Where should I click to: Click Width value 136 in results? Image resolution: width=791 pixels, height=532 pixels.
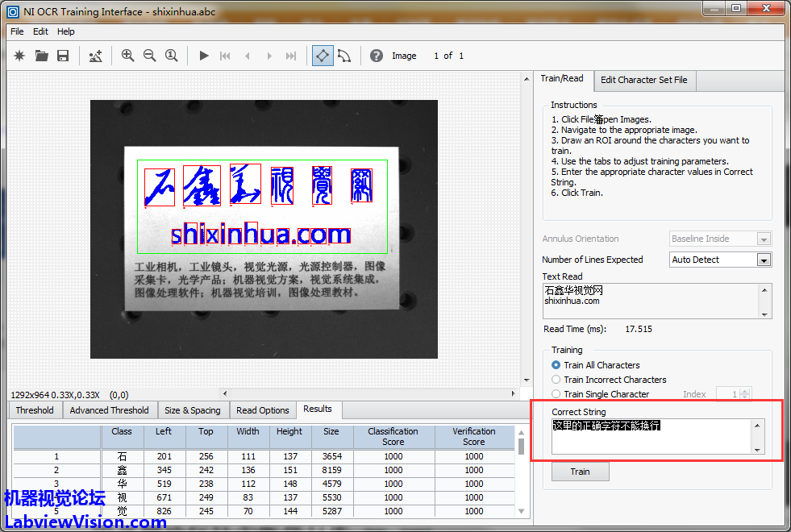coord(248,470)
